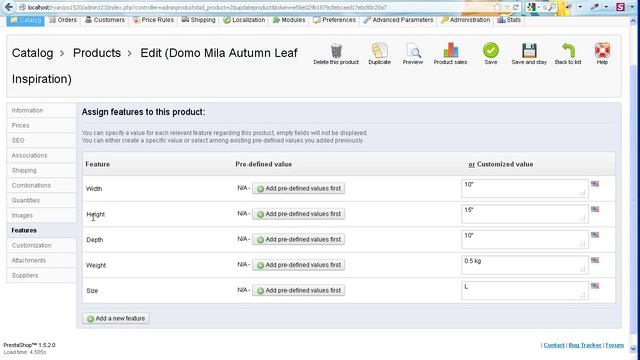Click the Height customized value field
Screen dimensions: 640x360
point(525,214)
